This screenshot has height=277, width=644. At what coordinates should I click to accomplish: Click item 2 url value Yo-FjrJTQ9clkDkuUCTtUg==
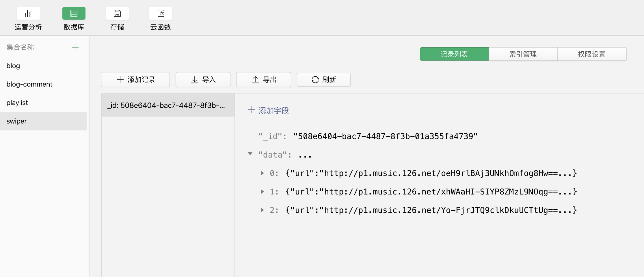pos(431,210)
